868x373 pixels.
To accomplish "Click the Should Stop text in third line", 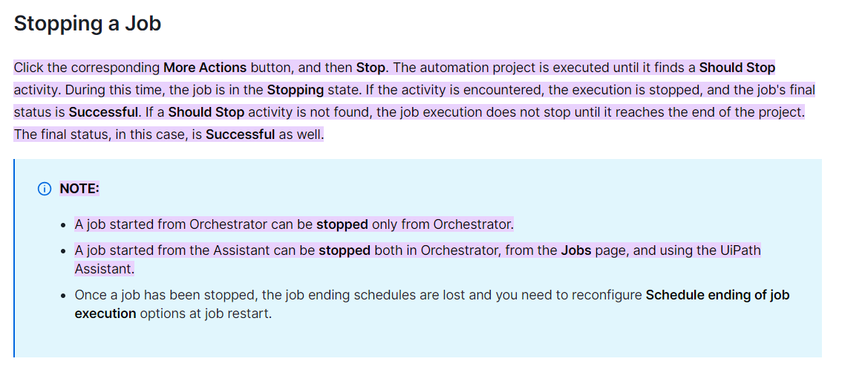I will (x=206, y=112).
